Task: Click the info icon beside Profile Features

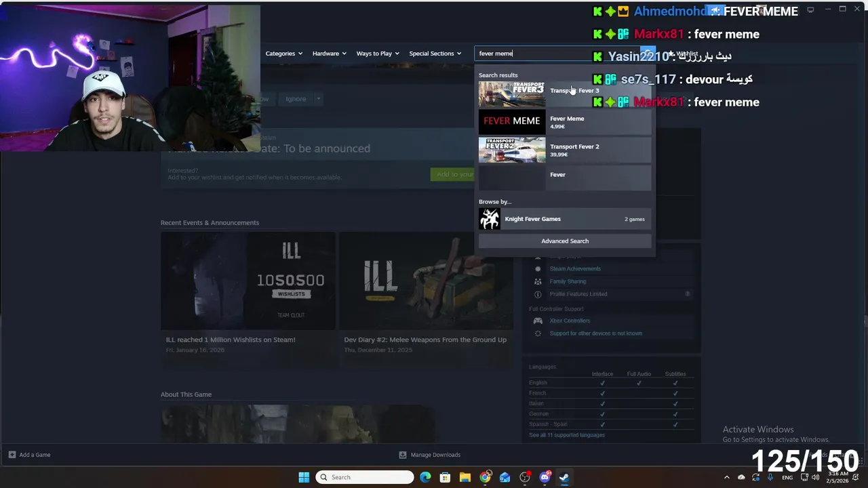Action: pyautogui.click(x=688, y=294)
